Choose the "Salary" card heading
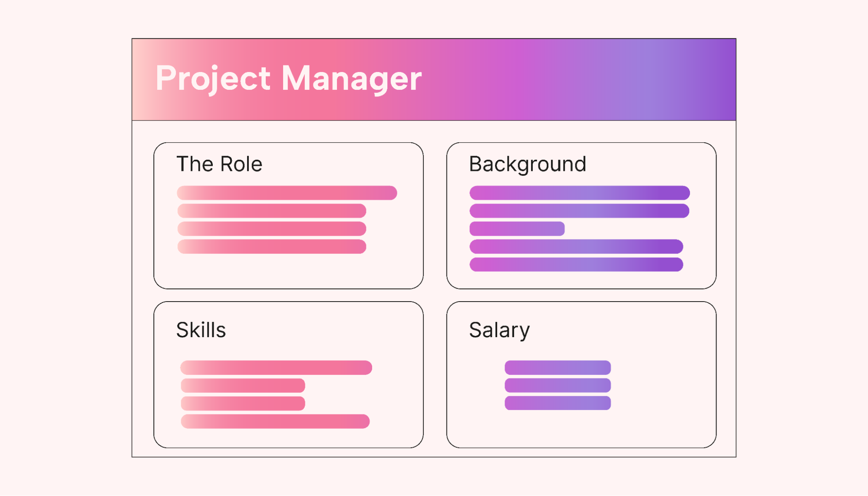This screenshot has width=868, height=496. [x=499, y=330]
